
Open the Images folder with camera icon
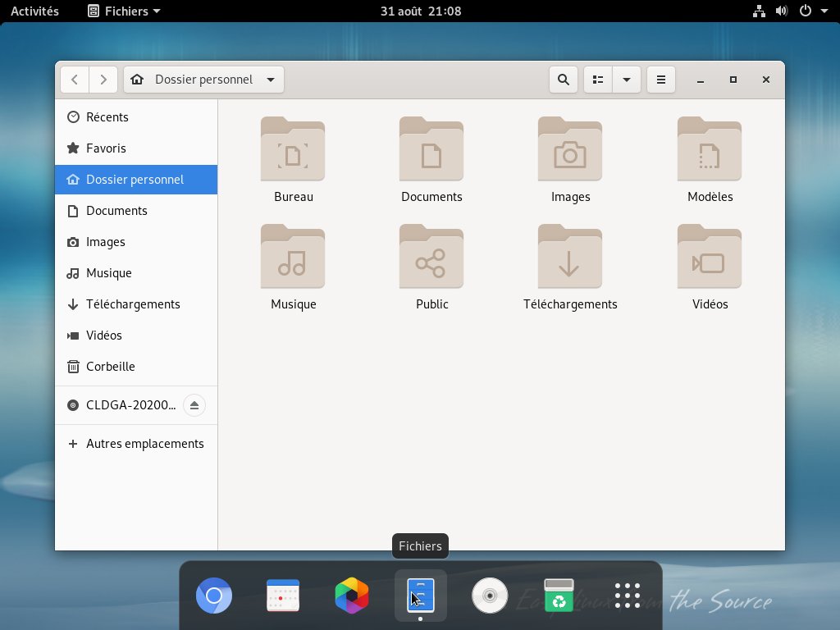click(x=570, y=149)
